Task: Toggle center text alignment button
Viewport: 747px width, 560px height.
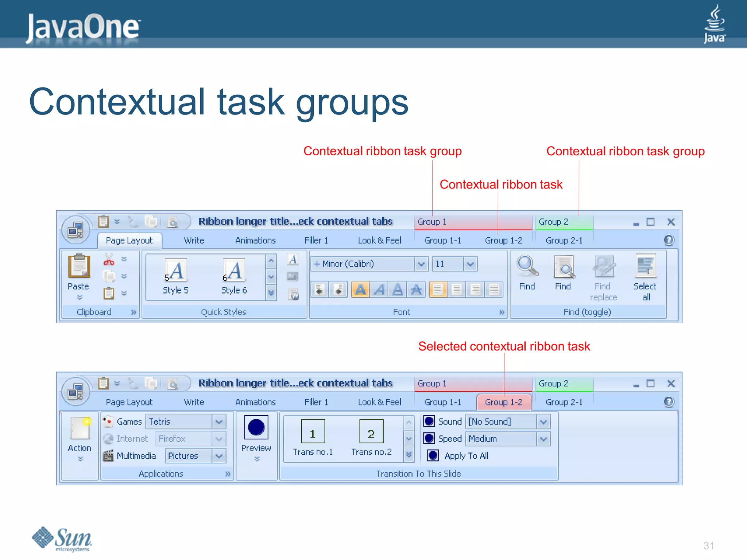Action: click(457, 290)
